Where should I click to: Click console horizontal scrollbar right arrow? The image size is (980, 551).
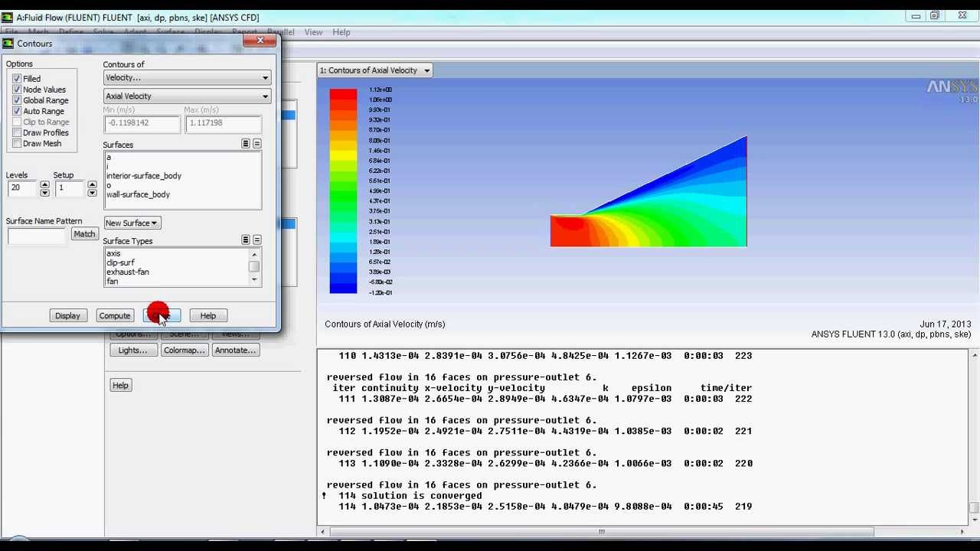coord(963,532)
